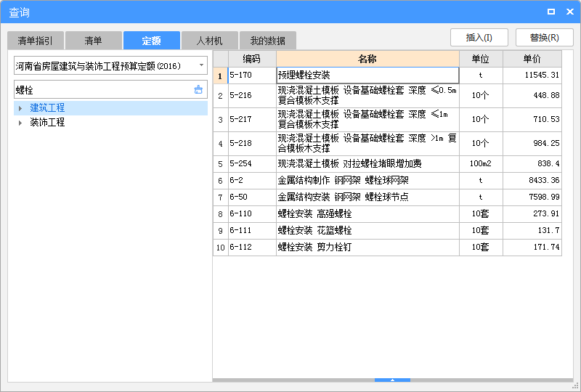Maximize the 查询 dialog window

551,12
